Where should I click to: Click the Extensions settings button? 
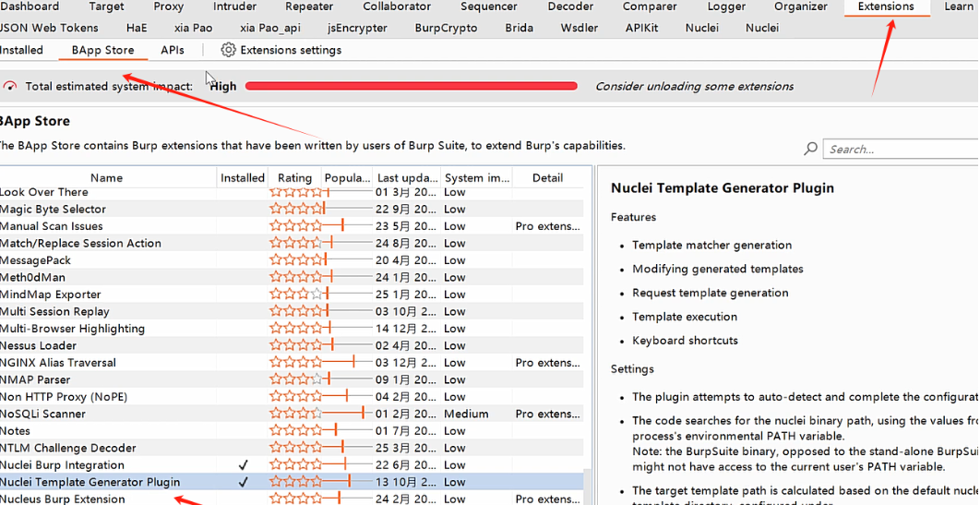tap(281, 50)
